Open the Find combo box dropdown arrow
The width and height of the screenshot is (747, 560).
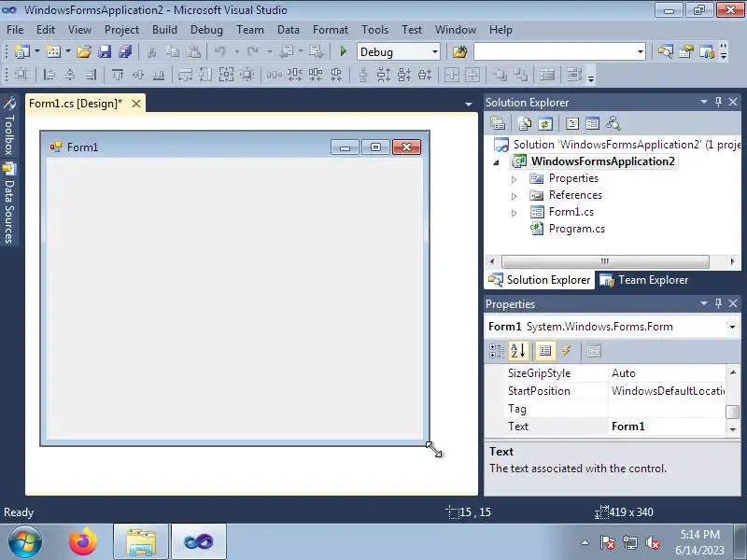[641, 52]
